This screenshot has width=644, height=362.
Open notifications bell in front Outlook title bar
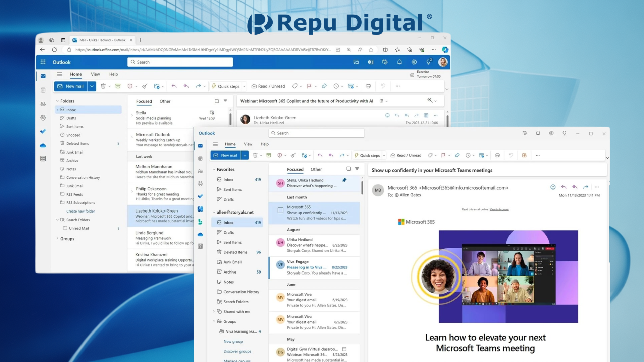[x=538, y=133]
